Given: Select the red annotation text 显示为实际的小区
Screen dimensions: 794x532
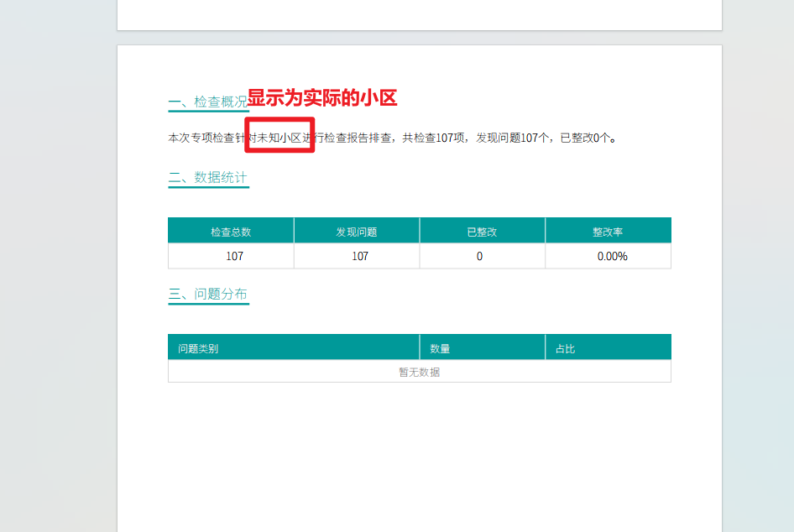Looking at the screenshot, I should [x=322, y=98].
